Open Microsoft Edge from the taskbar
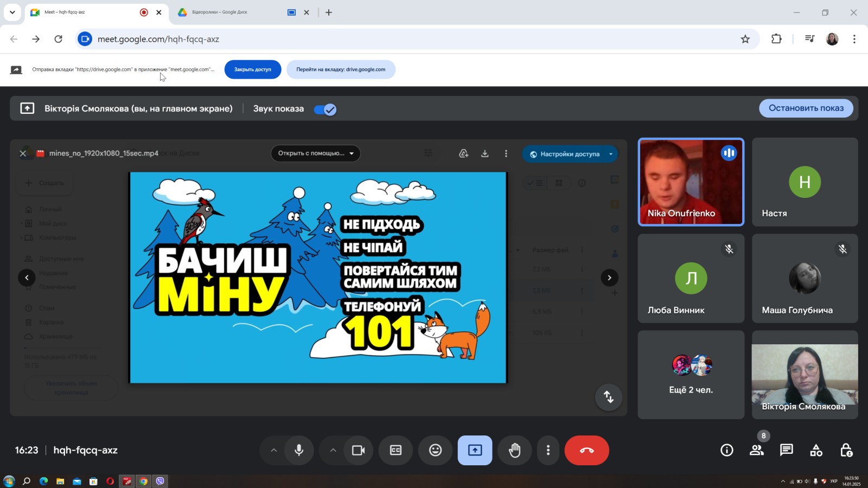Screen dimensions: 868x488 click(x=43, y=481)
